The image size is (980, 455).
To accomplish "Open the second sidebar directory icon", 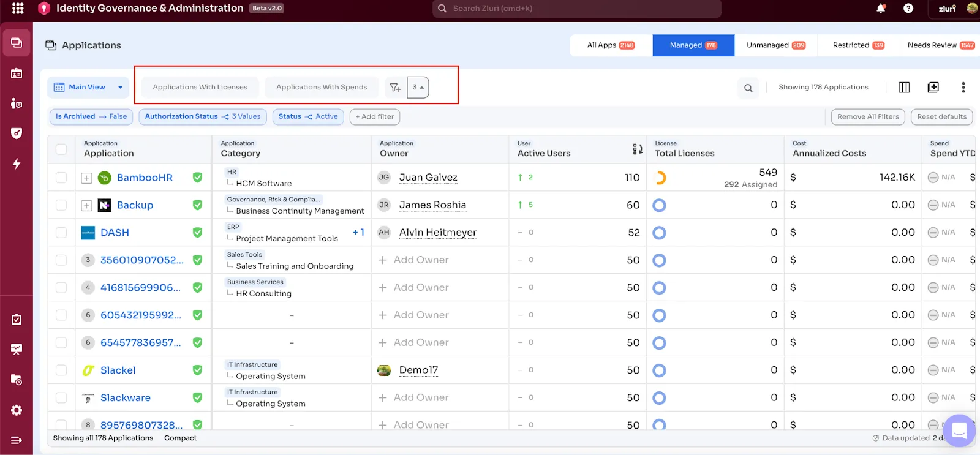I will pos(17,73).
